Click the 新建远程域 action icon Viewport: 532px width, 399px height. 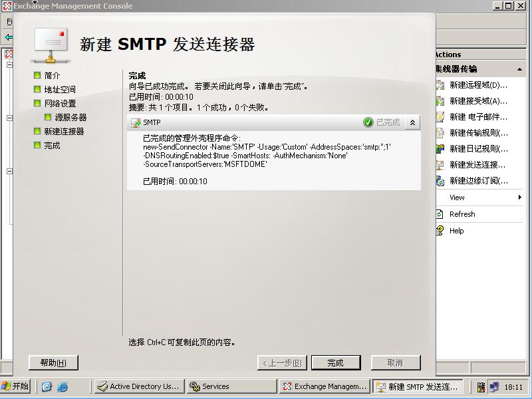pos(440,85)
